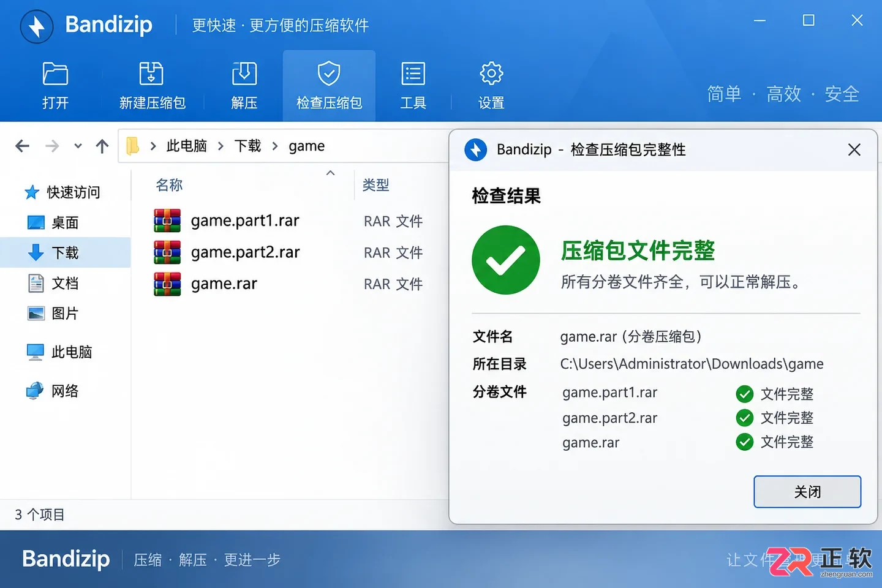Select the 检查压缩包 shield tab

(x=329, y=86)
